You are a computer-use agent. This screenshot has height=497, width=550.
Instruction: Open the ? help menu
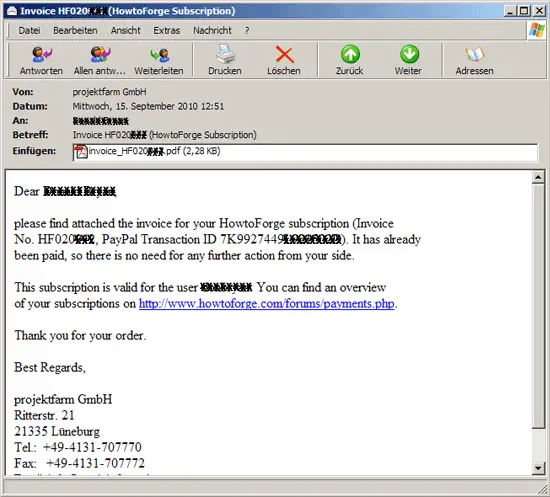point(247,31)
